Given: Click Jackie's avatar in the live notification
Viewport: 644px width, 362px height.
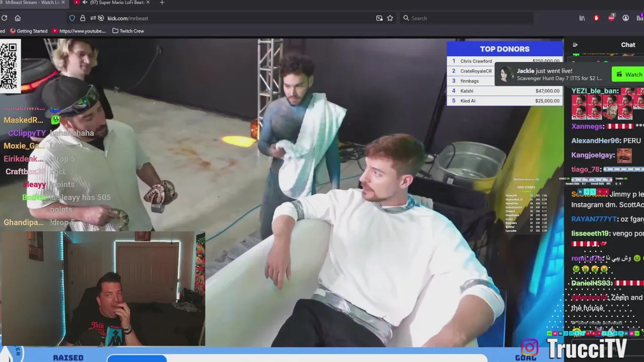Looking at the screenshot, I should click(506, 74).
